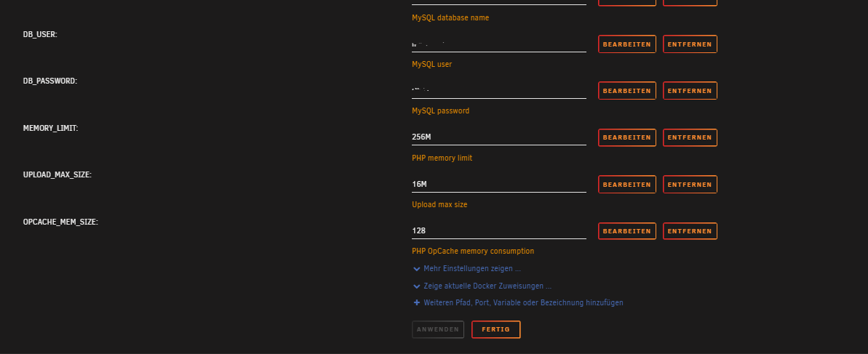The width and height of the screenshot is (868, 354).
Task: Click the plus icon to add another path or port
Action: pyautogui.click(x=417, y=302)
